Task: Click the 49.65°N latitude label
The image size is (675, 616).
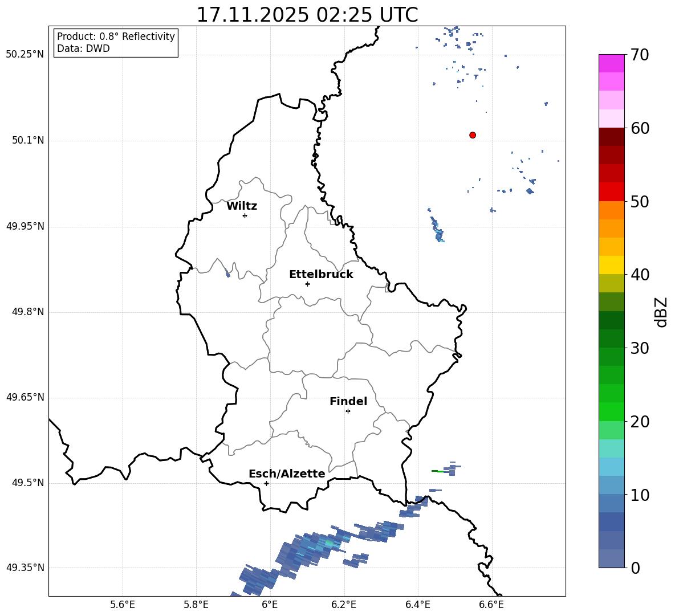Action: tap(25, 397)
